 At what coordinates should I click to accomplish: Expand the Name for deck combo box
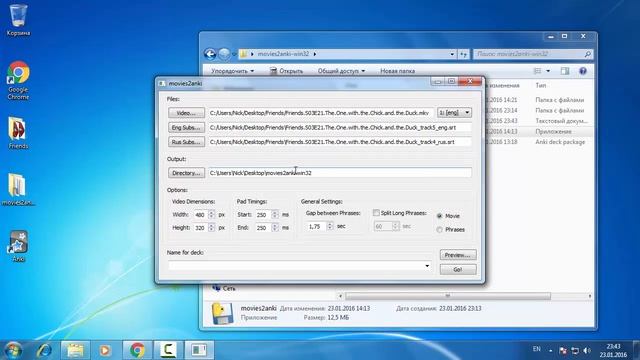pos(427,266)
